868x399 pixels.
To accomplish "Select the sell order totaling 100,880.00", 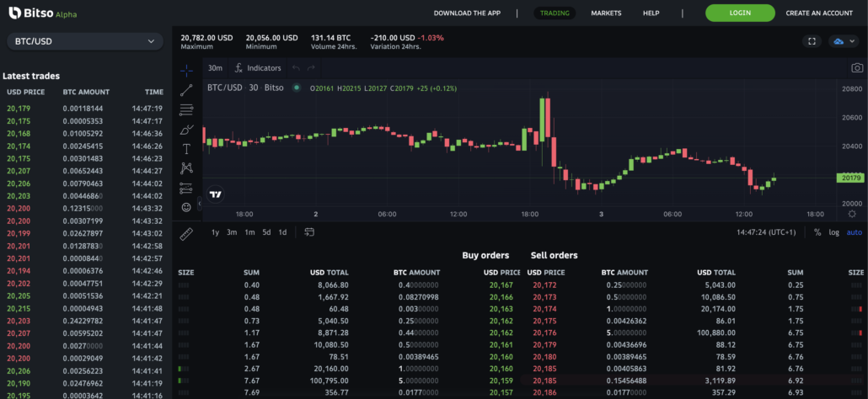I will 695,332.
